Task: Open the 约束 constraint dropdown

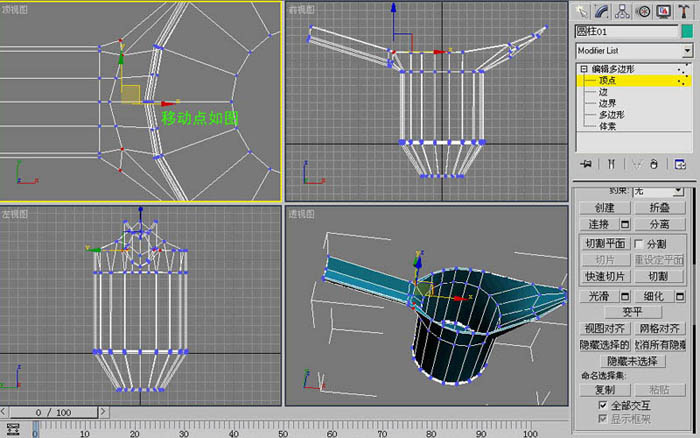Action: pos(679,191)
